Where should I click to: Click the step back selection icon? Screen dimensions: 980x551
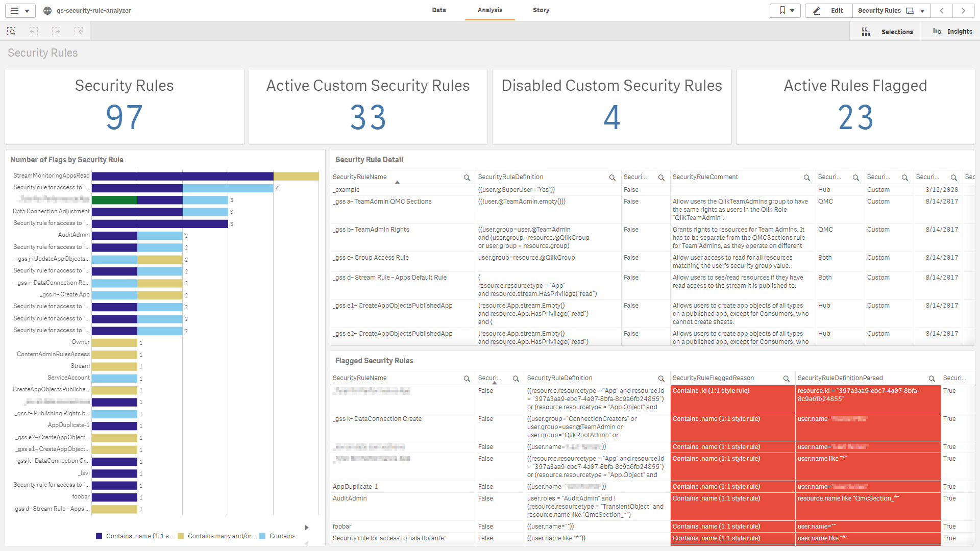pos(34,32)
